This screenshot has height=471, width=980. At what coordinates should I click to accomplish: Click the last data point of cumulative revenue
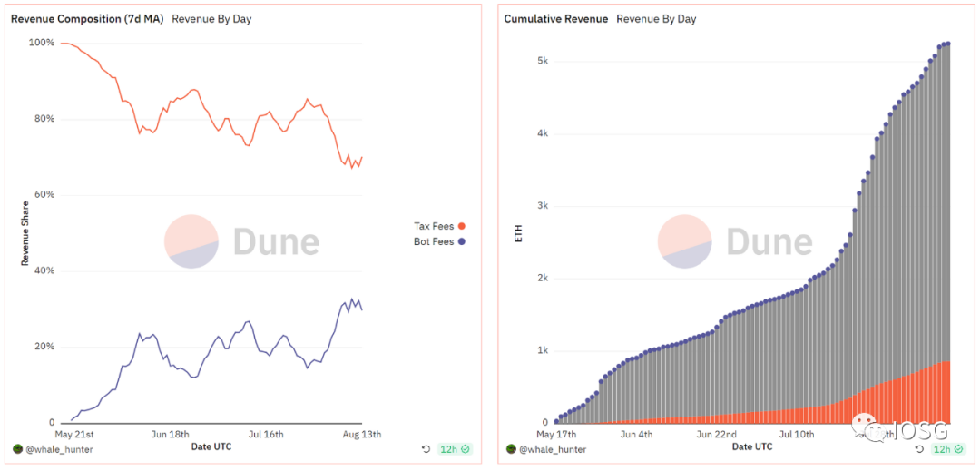pos(948,43)
